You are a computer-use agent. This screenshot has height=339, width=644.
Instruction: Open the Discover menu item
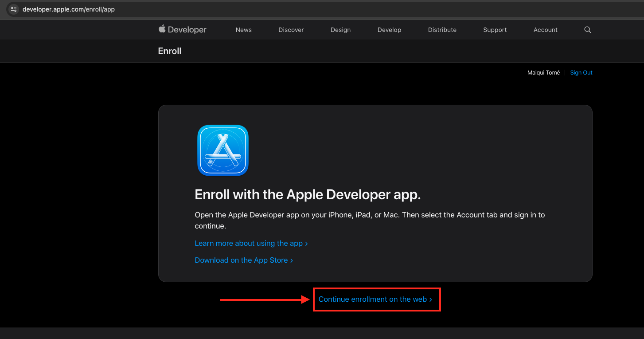coord(291,30)
